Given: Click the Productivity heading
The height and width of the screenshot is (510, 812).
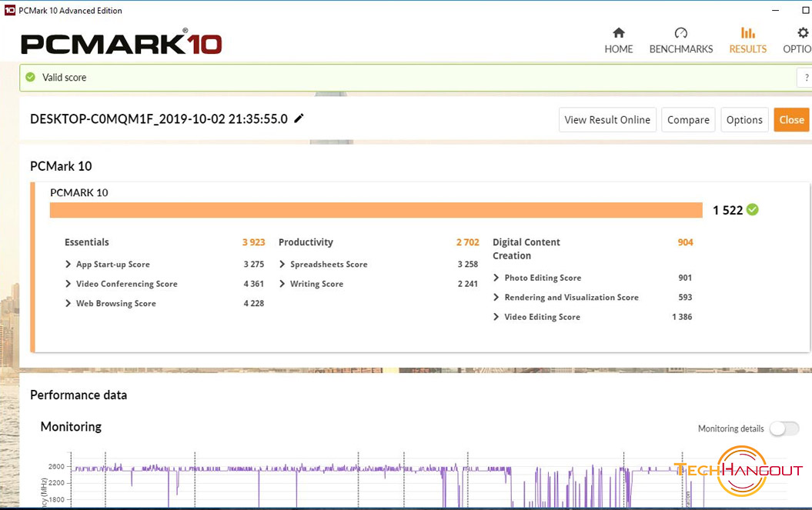Looking at the screenshot, I should click(306, 242).
